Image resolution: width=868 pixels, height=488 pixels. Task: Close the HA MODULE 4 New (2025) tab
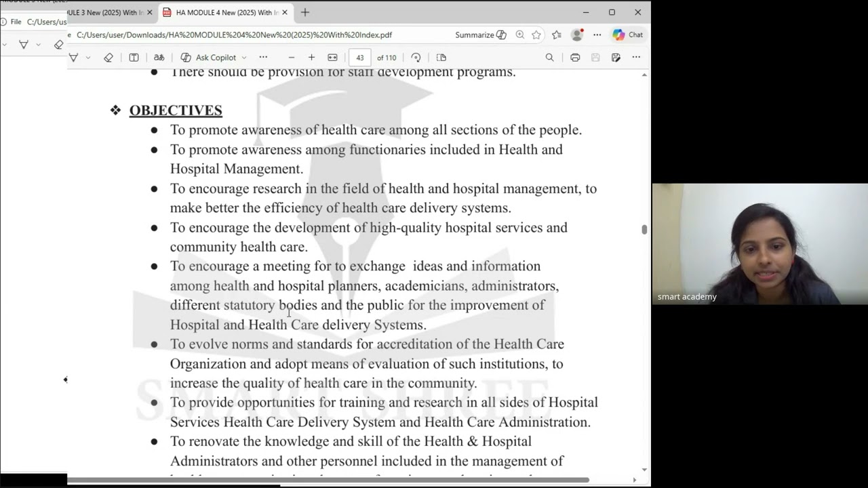point(285,12)
